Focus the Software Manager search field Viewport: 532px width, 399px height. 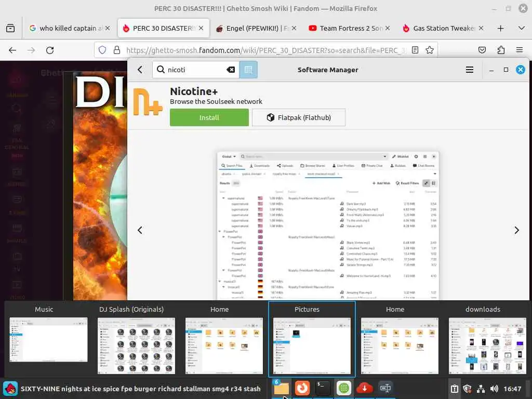[195, 70]
